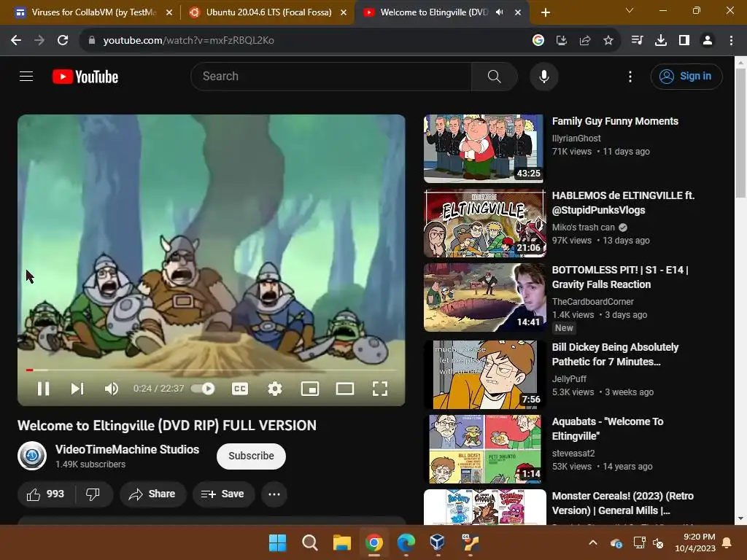The height and width of the screenshot is (560, 747).
Task: Like the video with 993 likes
Action: [46, 494]
